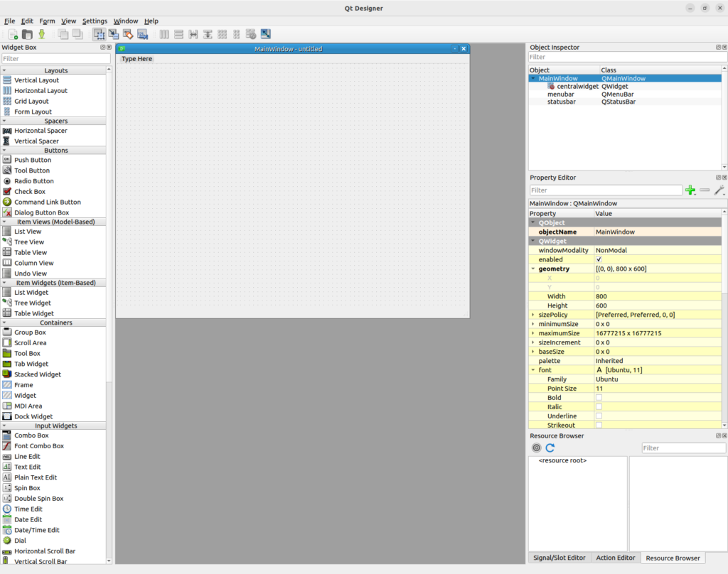
Task: Select the Edit Tab Order mode icon
Action: 142,34
